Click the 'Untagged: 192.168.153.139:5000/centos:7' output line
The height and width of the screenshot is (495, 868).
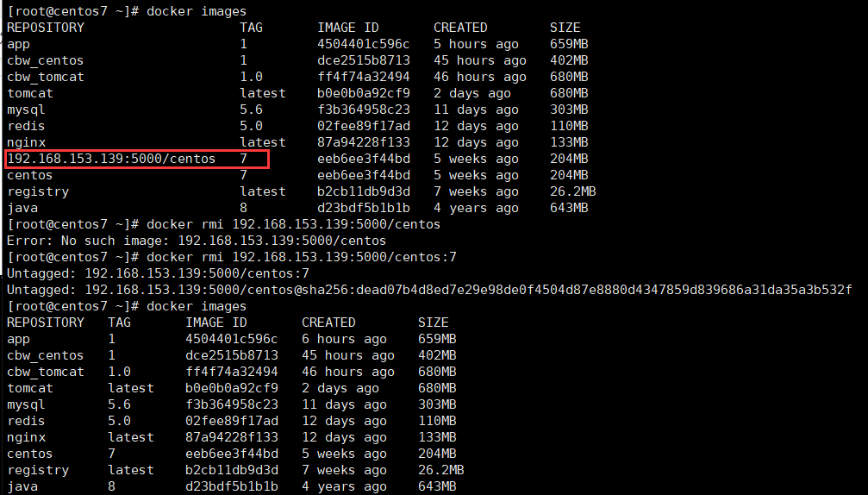pos(158,273)
